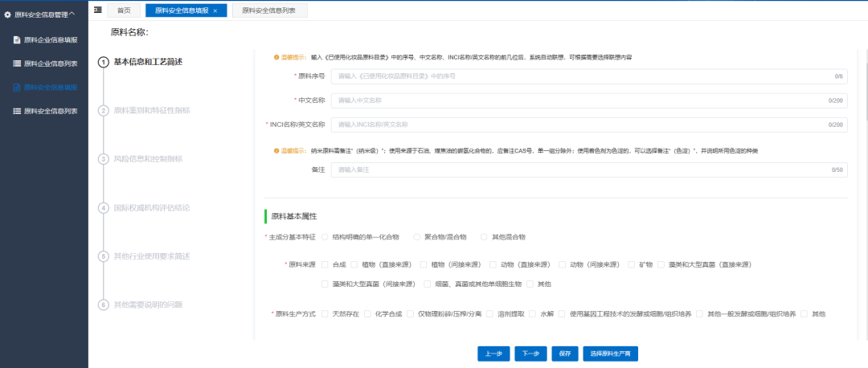Click the sidebar collapse icon left of 首页 tab
The height and width of the screenshot is (368, 868).
click(97, 10)
